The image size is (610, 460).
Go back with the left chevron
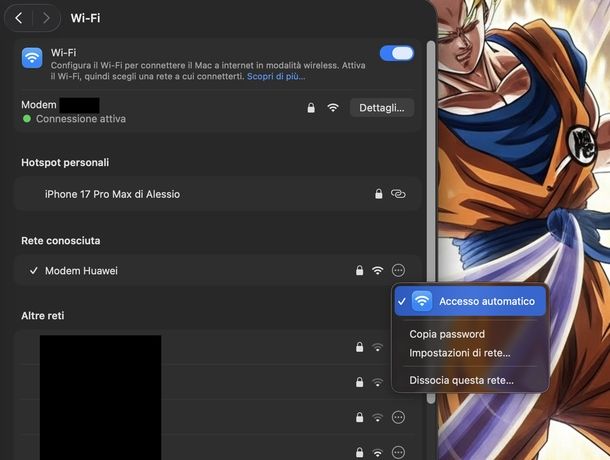(18, 18)
